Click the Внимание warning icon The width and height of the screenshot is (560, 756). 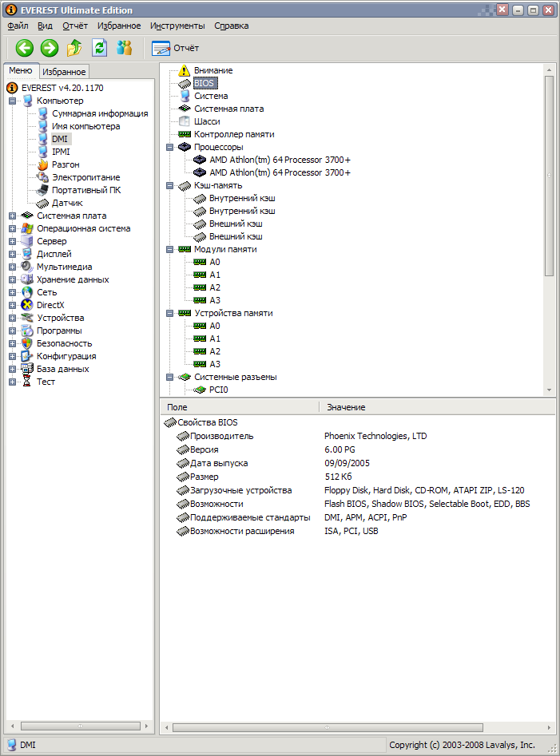(185, 70)
